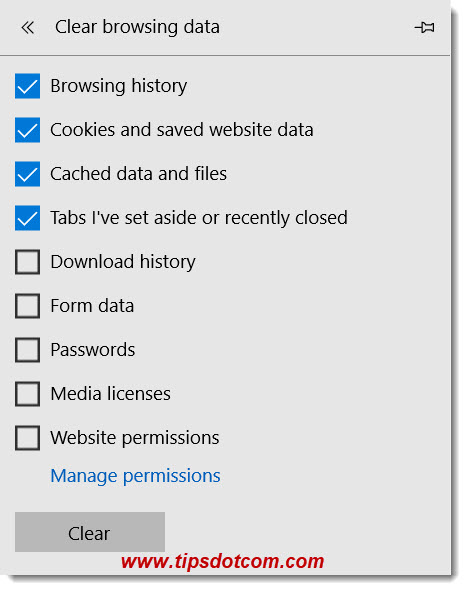Click the 'Form data' label text
Viewport: 466px width, 590px height.
pyautogui.click(x=92, y=306)
